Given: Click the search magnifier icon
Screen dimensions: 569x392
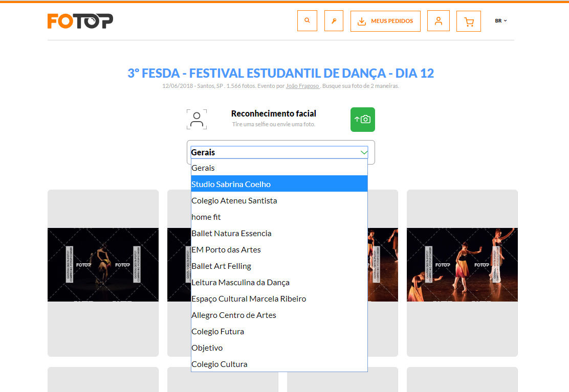Looking at the screenshot, I should tap(307, 20).
